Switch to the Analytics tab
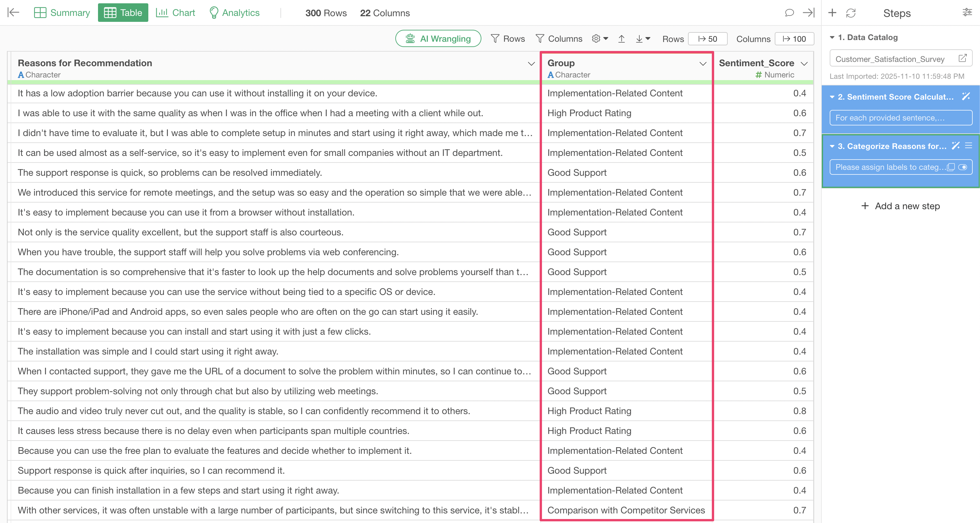This screenshot has height=523, width=980. click(234, 13)
